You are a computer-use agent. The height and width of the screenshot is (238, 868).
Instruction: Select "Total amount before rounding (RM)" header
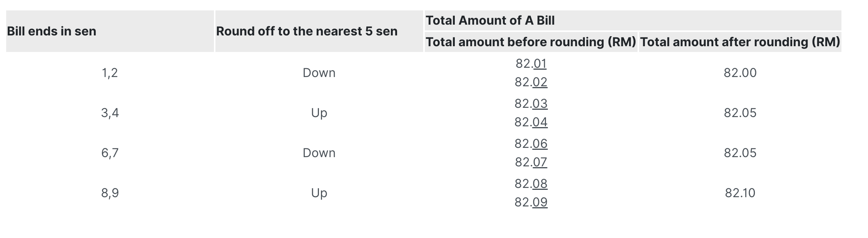pyautogui.click(x=531, y=42)
